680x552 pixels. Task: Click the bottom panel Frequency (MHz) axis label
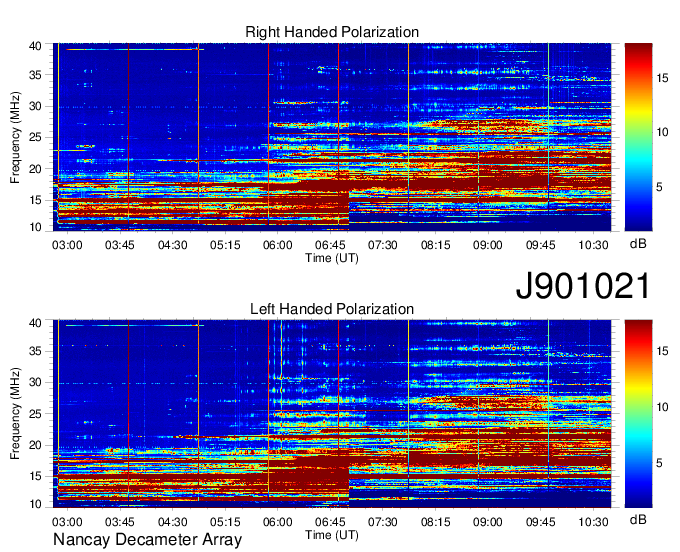(x=15, y=414)
